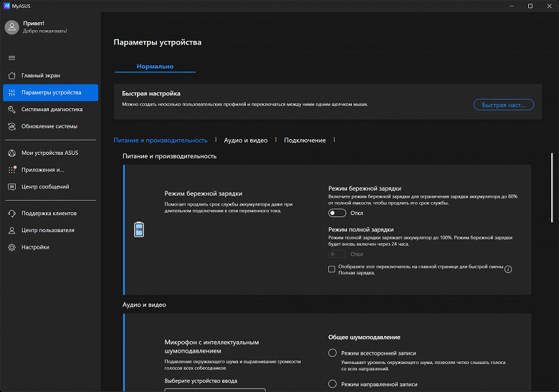Click Системная диагностика wrench icon
This screenshot has height=392, width=559.
click(x=11, y=110)
